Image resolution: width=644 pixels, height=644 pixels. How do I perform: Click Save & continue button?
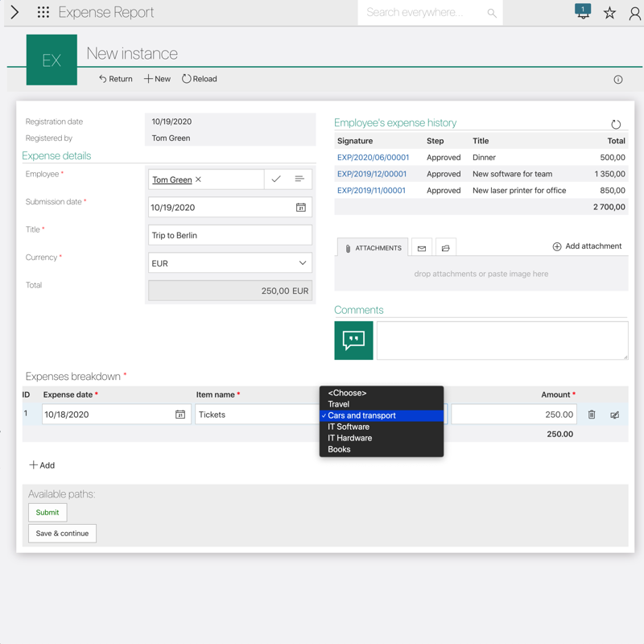62,533
